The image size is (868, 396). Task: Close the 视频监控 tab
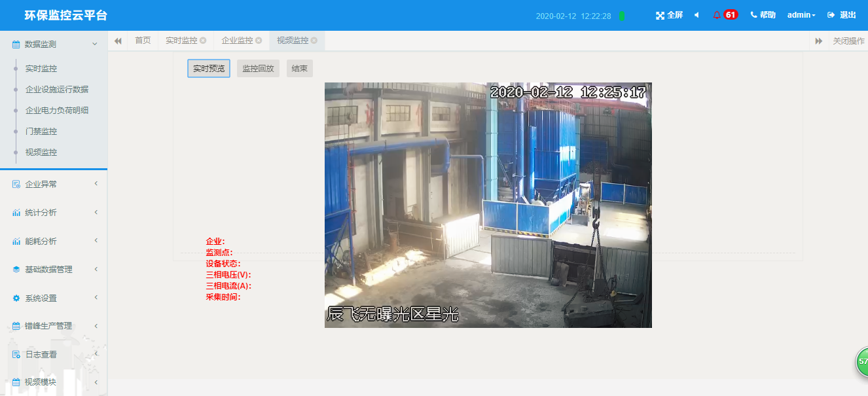pos(314,41)
